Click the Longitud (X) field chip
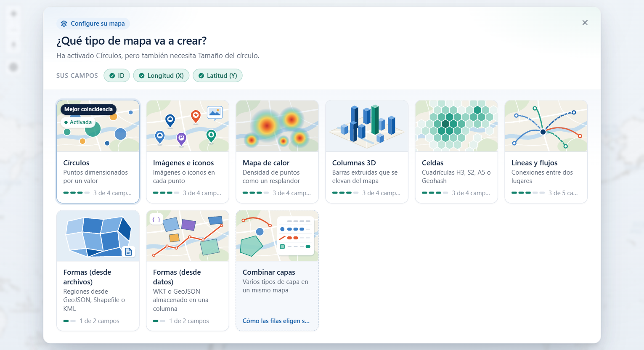The width and height of the screenshot is (644, 350). 161,76
